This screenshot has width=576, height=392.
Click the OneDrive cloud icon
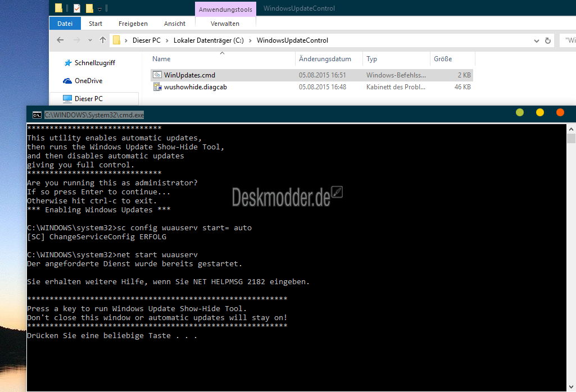coord(67,81)
